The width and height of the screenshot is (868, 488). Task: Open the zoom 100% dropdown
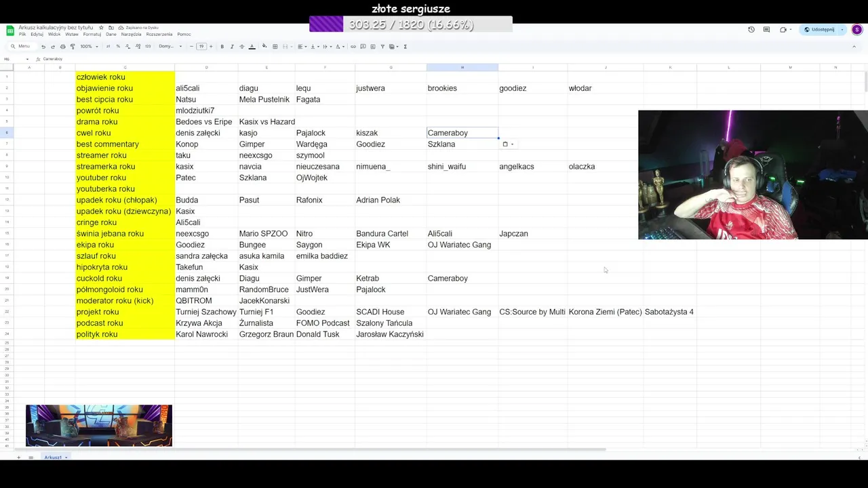point(90,47)
